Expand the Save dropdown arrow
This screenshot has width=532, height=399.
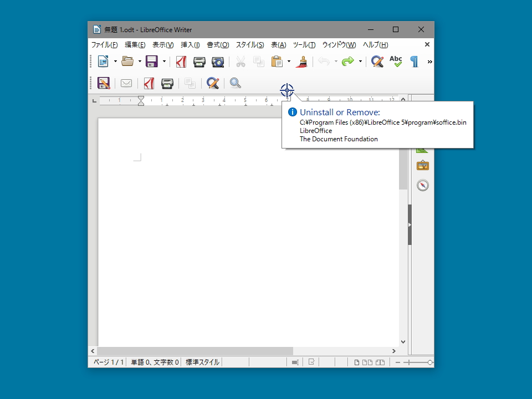[x=164, y=62]
